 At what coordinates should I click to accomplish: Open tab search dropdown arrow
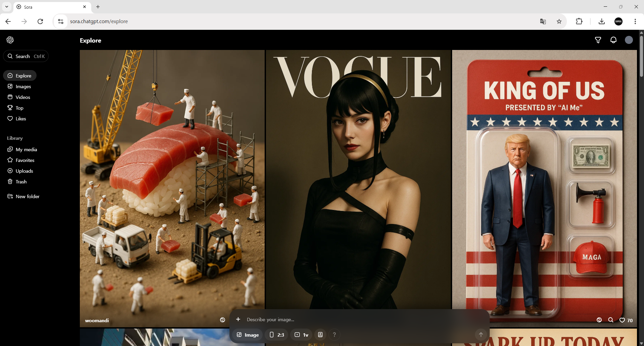point(7,7)
